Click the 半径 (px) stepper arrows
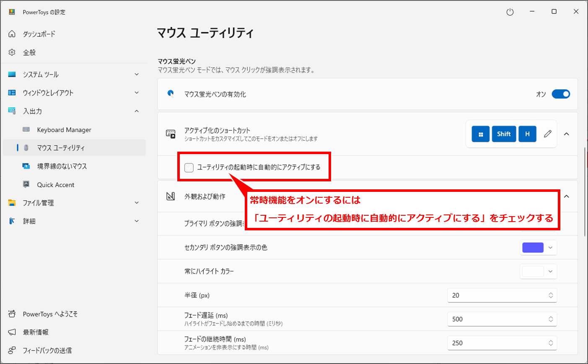This screenshot has width=588, height=364. click(x=551, y=295)
